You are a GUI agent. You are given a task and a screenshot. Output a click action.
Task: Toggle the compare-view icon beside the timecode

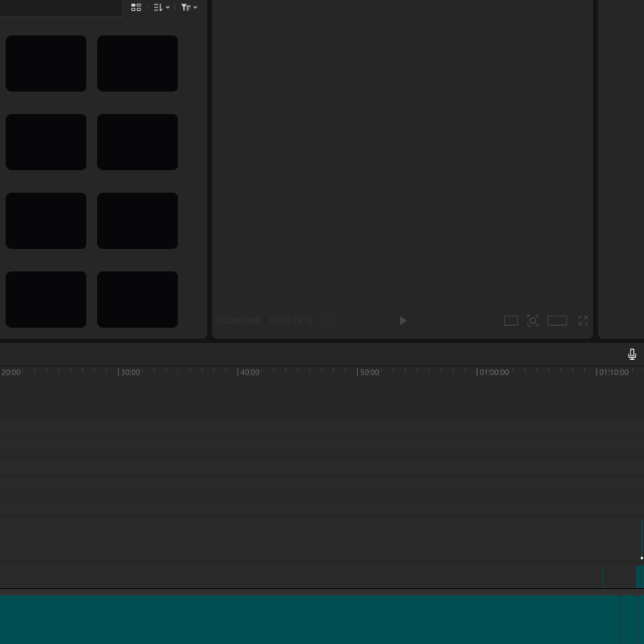[x=328, y=320]
